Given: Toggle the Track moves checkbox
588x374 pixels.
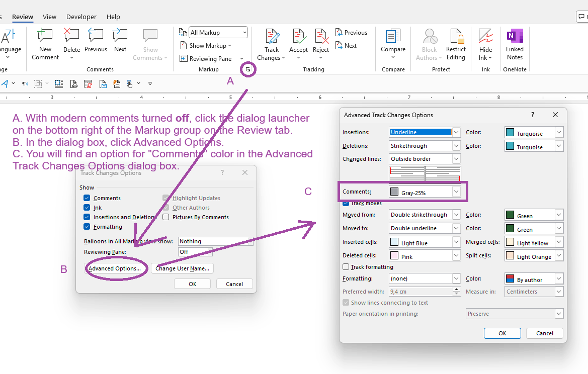Looking at the screenshot, I should click(346, 203).
